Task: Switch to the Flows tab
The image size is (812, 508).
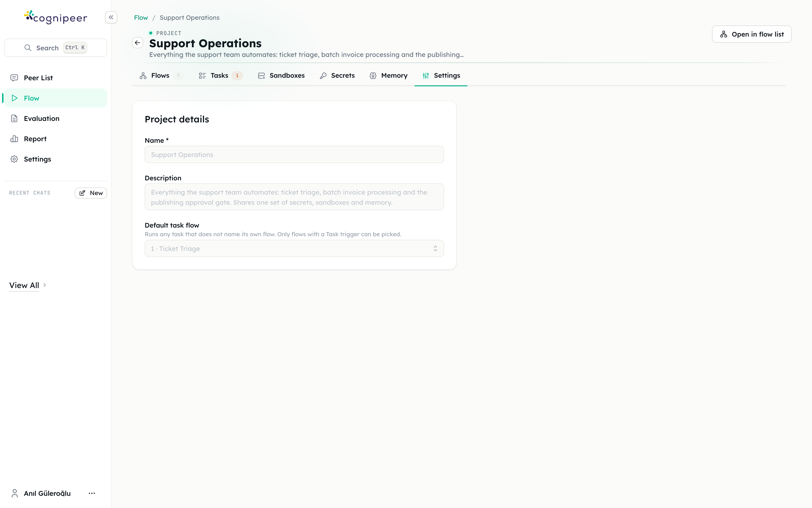Action: point(161,76)
